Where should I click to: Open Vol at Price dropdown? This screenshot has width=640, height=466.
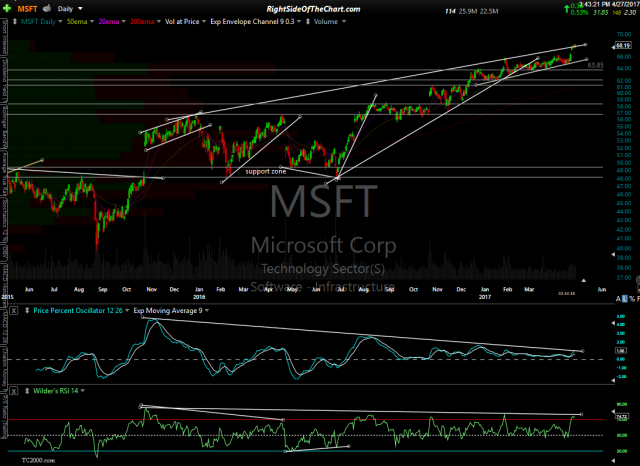click(x=204, y=22)
